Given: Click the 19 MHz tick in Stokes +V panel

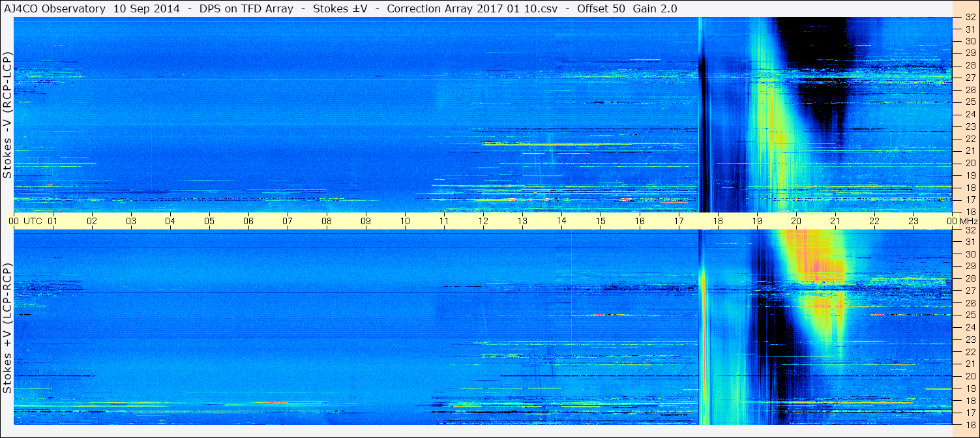Looking at the screenshot, I should click(970, 388).
